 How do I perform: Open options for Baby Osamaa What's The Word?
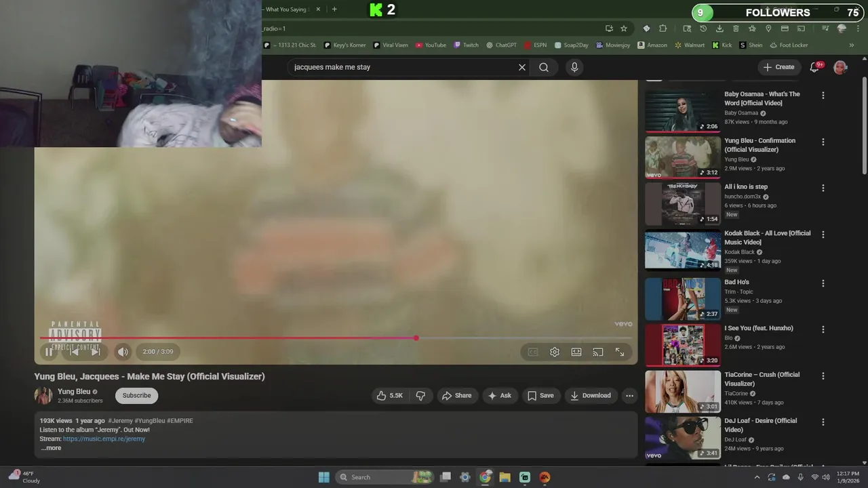coord(823,96)
